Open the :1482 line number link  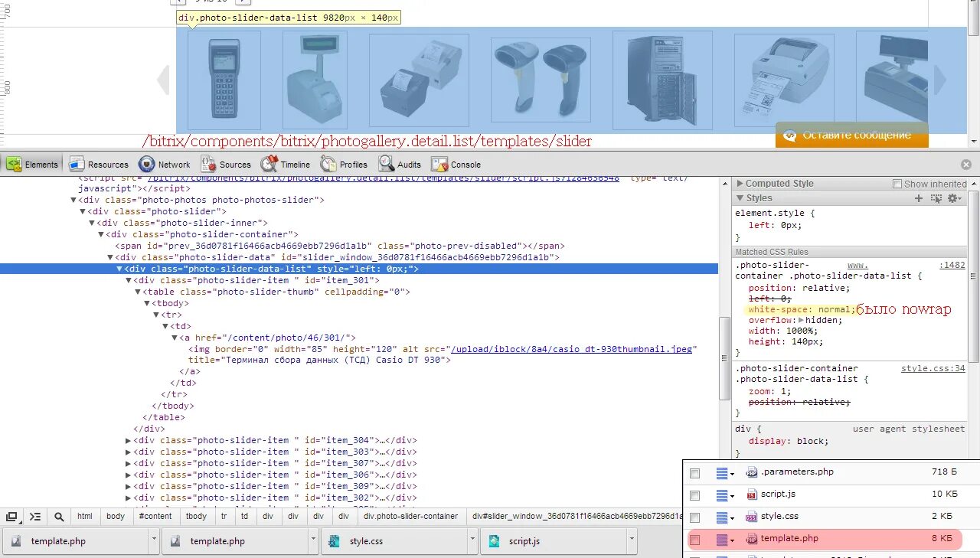pyautogui.click(x=952, y=266)
